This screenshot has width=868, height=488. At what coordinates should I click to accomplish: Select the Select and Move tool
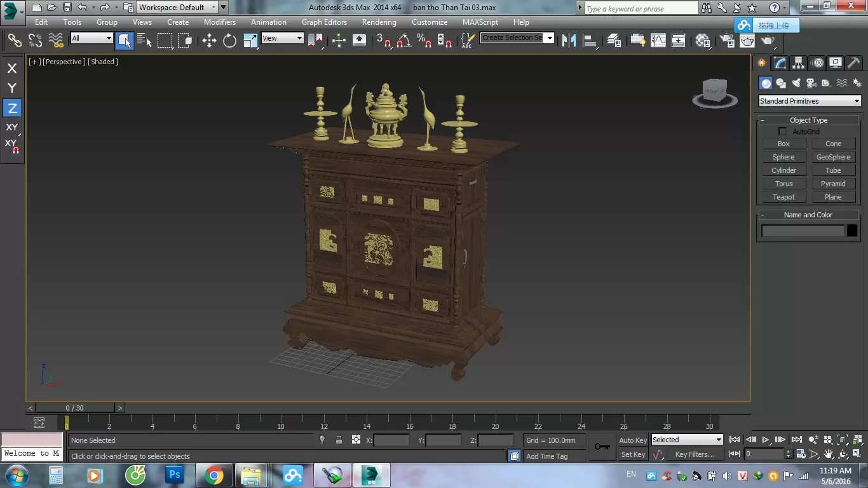(210, 41)
